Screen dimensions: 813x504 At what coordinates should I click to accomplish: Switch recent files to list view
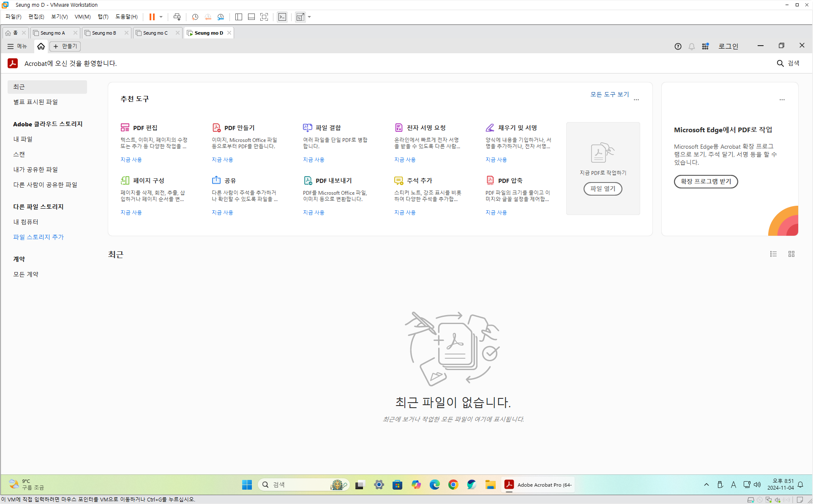coord(773,254)
